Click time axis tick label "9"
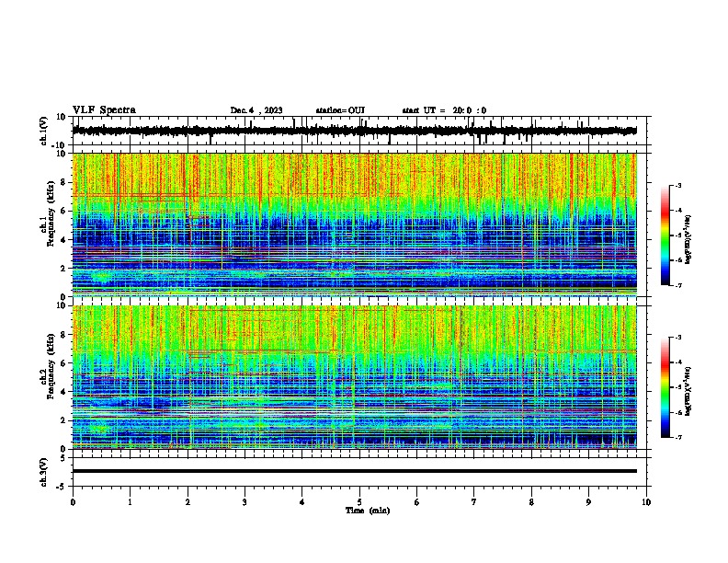This screenshot has height=563, width=728. click(588, 502)
